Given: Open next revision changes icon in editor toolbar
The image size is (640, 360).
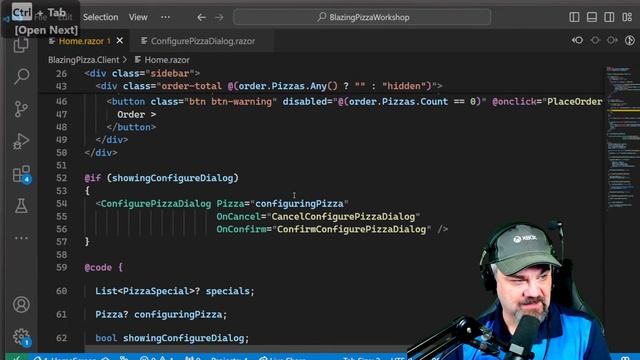Looking at the screenshot, I should (x=612, y=40).
